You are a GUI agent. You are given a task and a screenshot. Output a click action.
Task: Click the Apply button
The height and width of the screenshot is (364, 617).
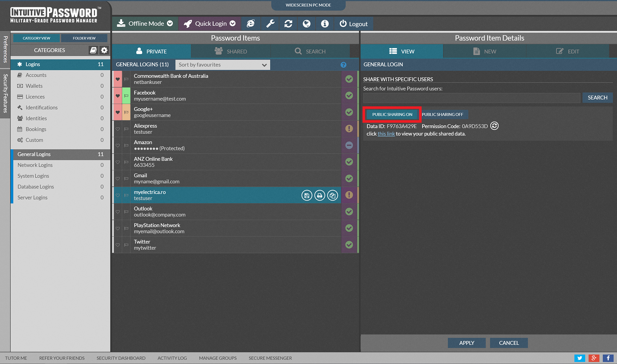(467, 343)
